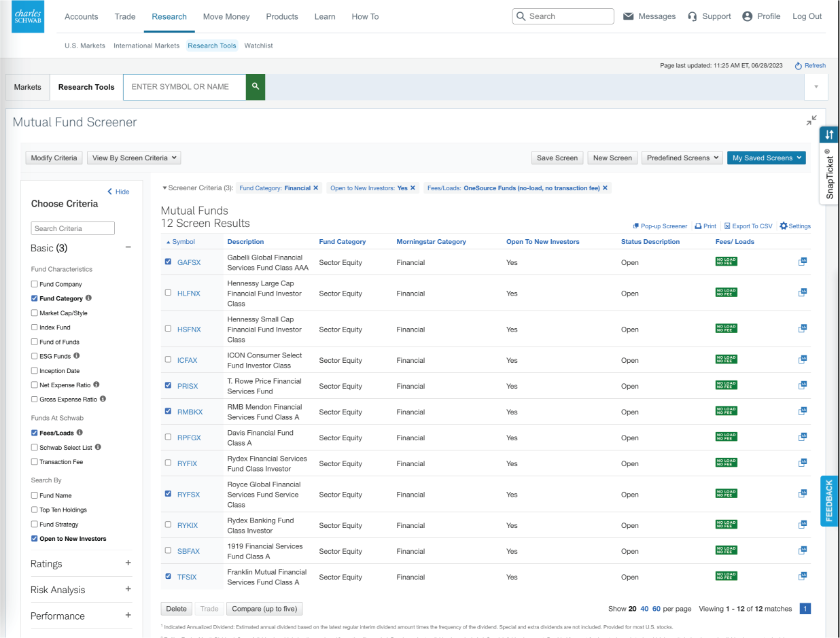Click the info icon next to Net Expense Ratio
The width and height of the screenshot is (840, 638).
pyautogui.click(x=97, y=385)
